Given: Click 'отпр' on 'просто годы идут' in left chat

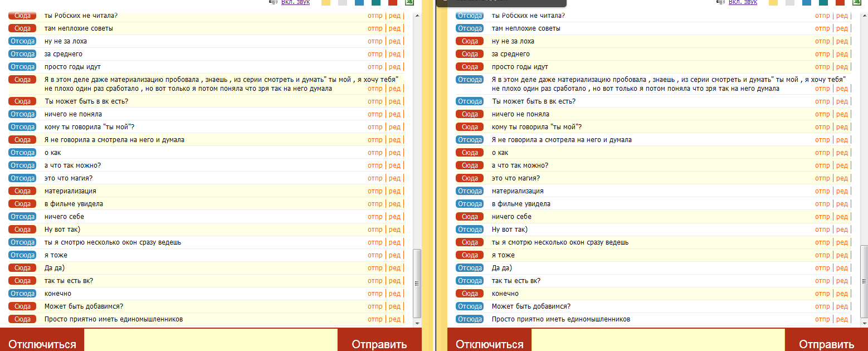Looking at the screenshot, I should click(x=375, y=67).
